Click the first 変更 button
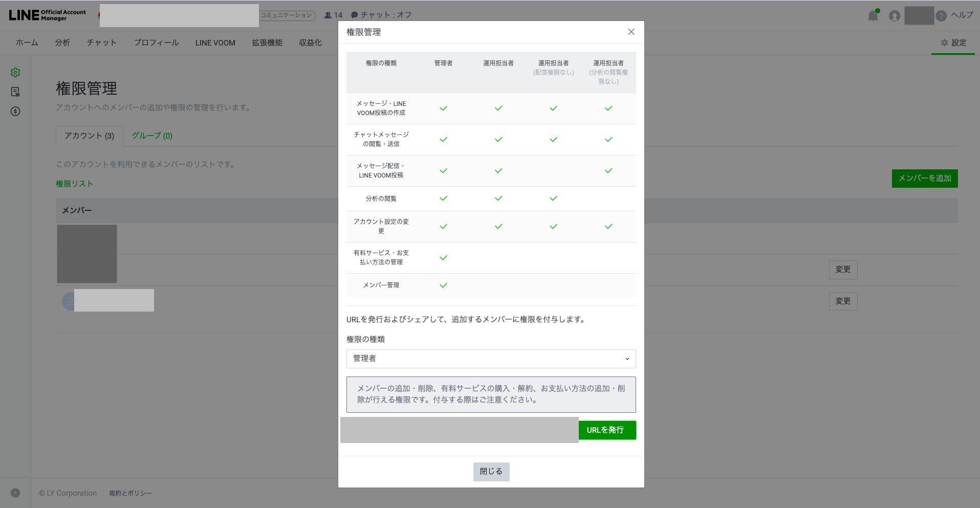 843,270
